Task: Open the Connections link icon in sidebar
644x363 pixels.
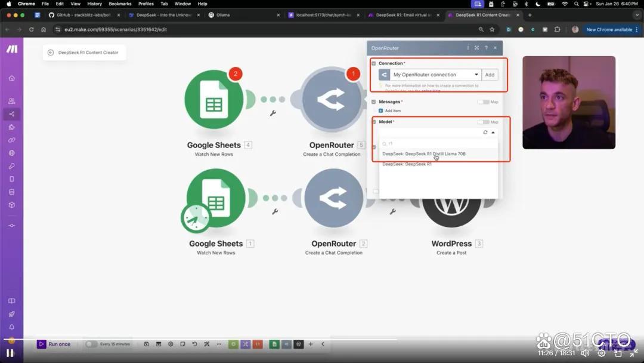Action: pyautogui.click(x=12, y=140)
